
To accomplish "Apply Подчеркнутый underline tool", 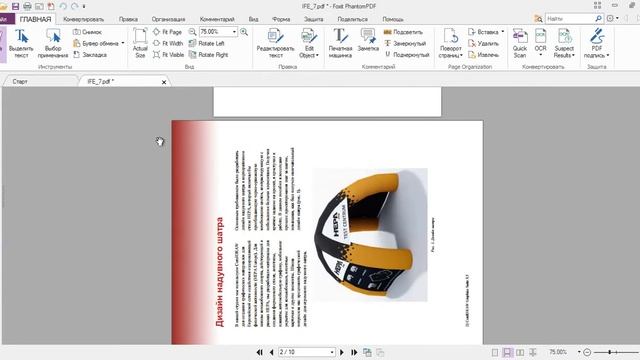I will pyautogui.click(x=407, y=54).
